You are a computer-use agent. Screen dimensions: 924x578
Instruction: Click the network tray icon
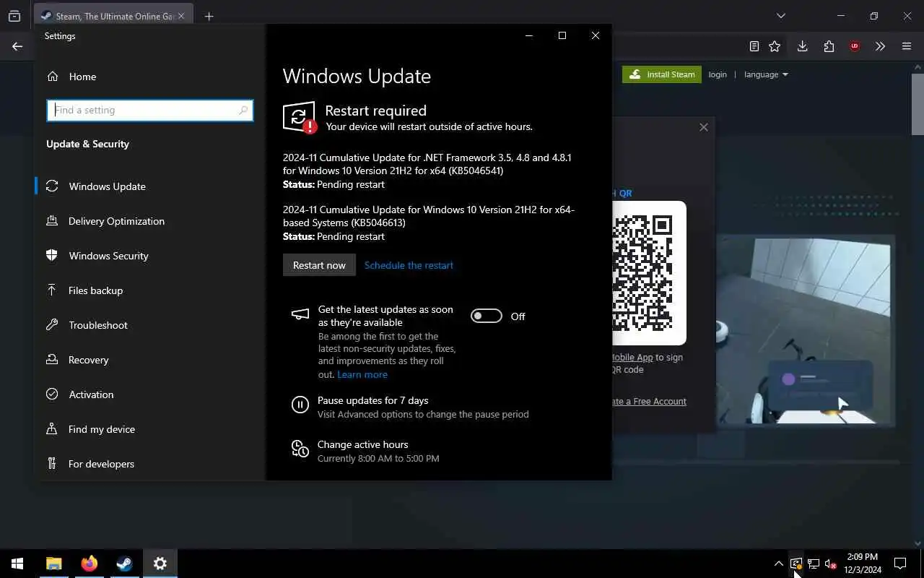coord(813,564)
